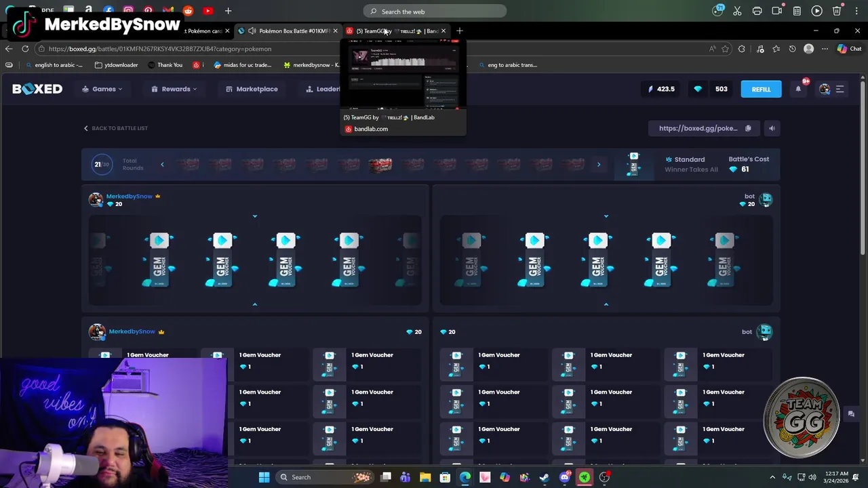
Task: Open the Leaderboard menu item
Action: 323,89
